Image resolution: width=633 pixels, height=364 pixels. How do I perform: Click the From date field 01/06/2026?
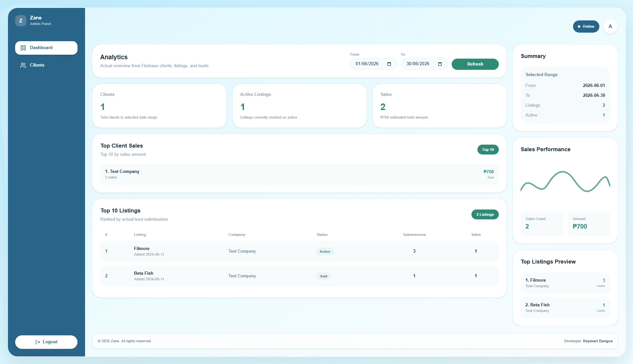pos(374,64)
